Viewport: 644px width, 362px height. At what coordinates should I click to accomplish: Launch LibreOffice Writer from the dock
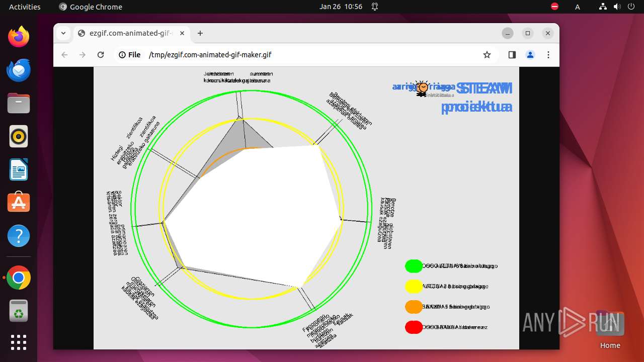[19, 169]
